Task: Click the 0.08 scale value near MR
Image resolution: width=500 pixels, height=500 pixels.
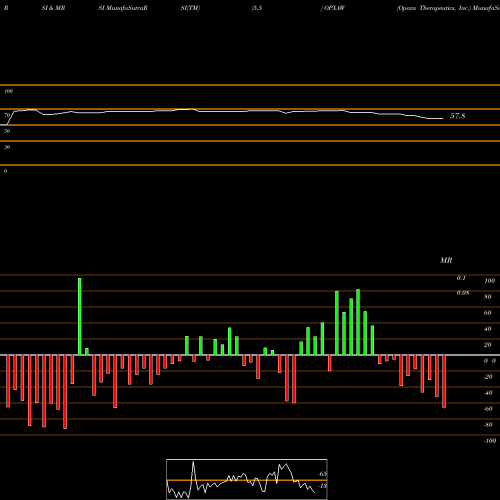Action: (463, 293)
